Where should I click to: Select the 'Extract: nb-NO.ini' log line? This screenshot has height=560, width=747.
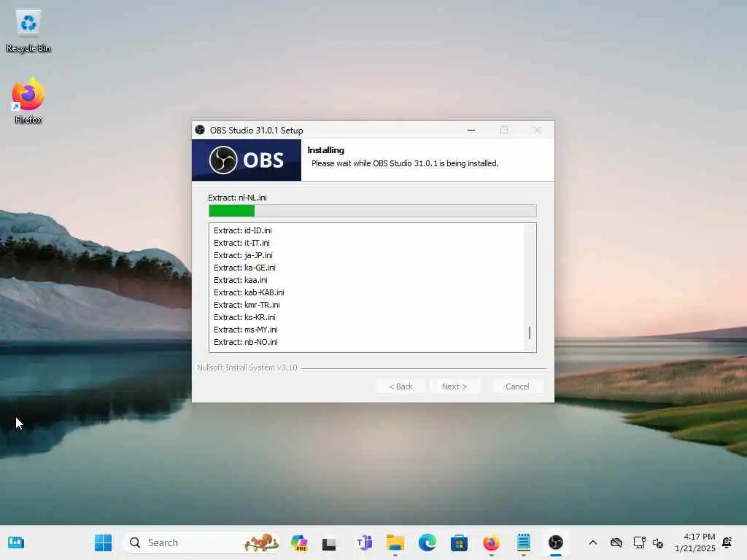pyautogui.click(x=245, y=342)
